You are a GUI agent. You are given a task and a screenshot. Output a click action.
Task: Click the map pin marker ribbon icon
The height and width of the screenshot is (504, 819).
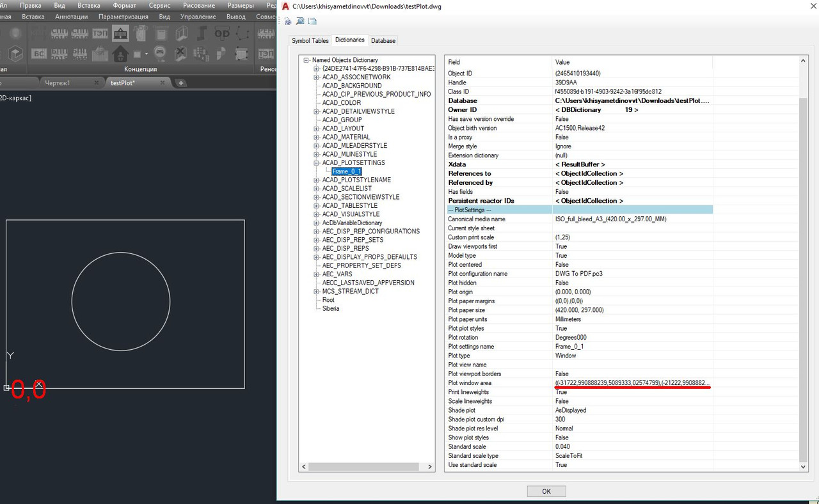pyautogui.click(x=160, y=53)
